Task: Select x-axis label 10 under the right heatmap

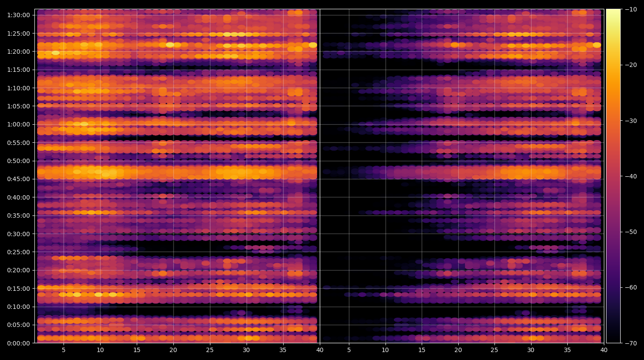Action: coord(385,350)
